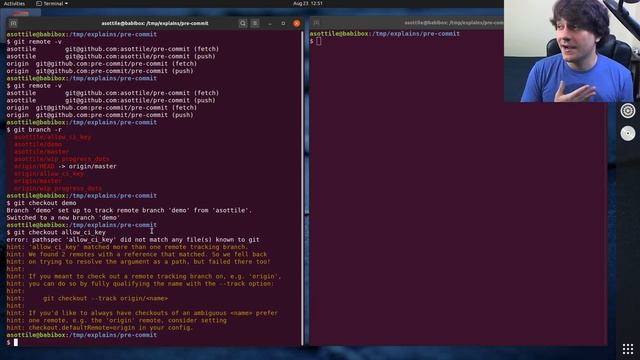Click the '$ git checkout demo' command line
The width and height of the screenshot is (640, 360).
[41, 203]
